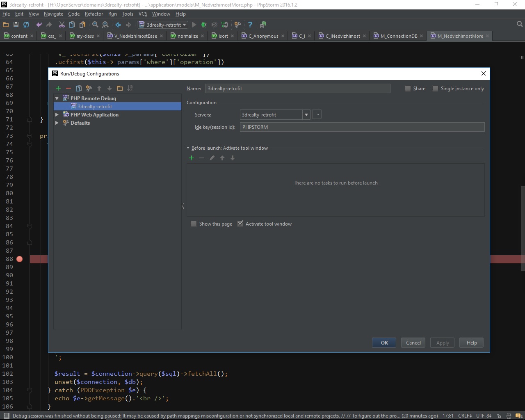Check Single instance only option
Image resolution: width=525 pixels, height=420 pixels.
[435, 89]
